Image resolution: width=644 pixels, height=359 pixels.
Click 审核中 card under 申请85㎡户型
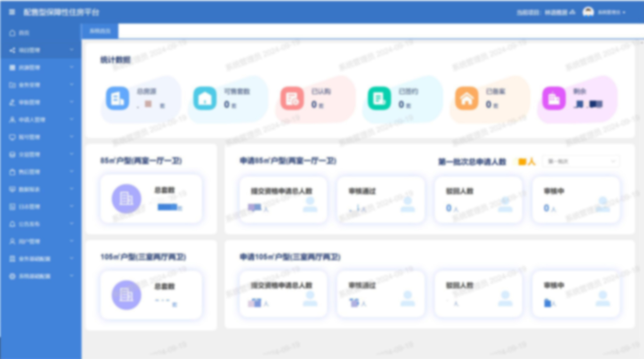click(x=576, y=200)
